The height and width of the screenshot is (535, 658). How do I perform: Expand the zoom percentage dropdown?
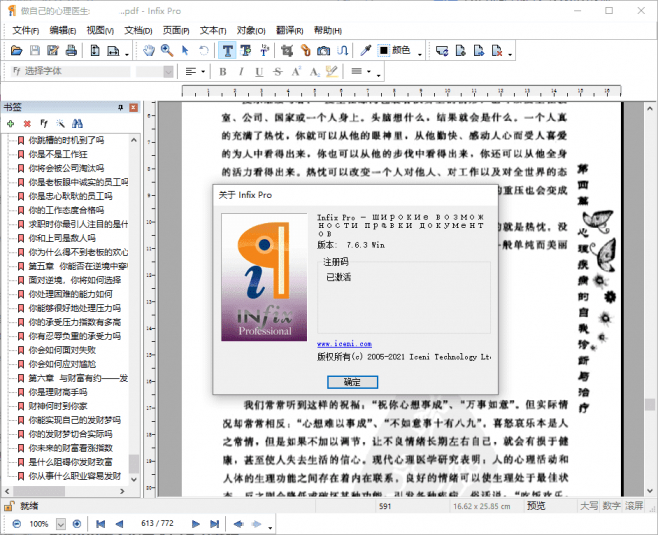tap(61, 523)
